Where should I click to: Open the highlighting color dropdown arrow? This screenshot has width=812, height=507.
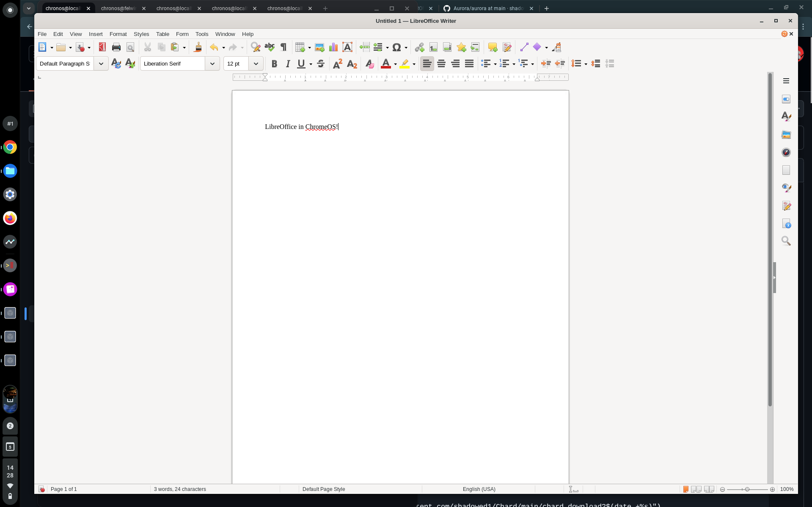414,64
